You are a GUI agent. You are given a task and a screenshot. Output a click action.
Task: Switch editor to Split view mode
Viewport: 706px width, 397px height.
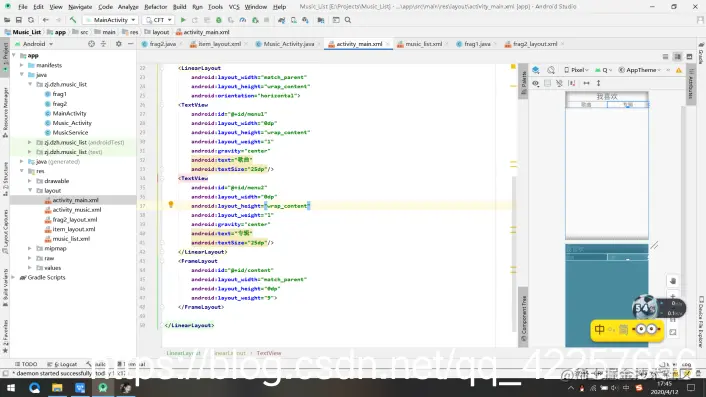(x=677, y=57)
